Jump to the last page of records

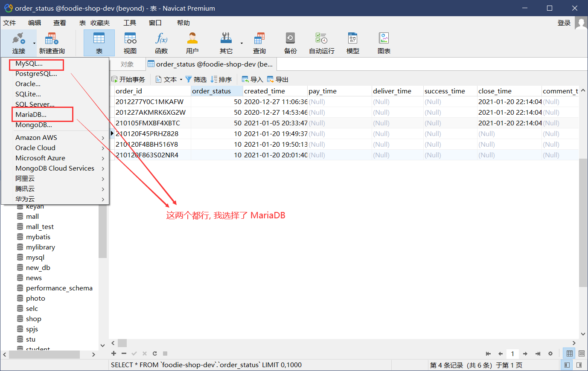[538, 354]
